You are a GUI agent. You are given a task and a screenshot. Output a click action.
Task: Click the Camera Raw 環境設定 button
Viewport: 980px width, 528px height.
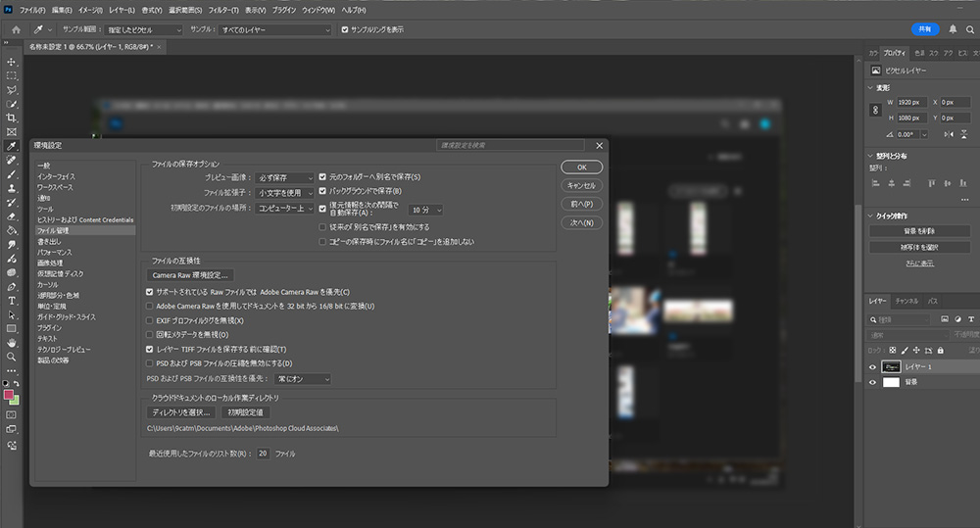[x=191, y=275]
